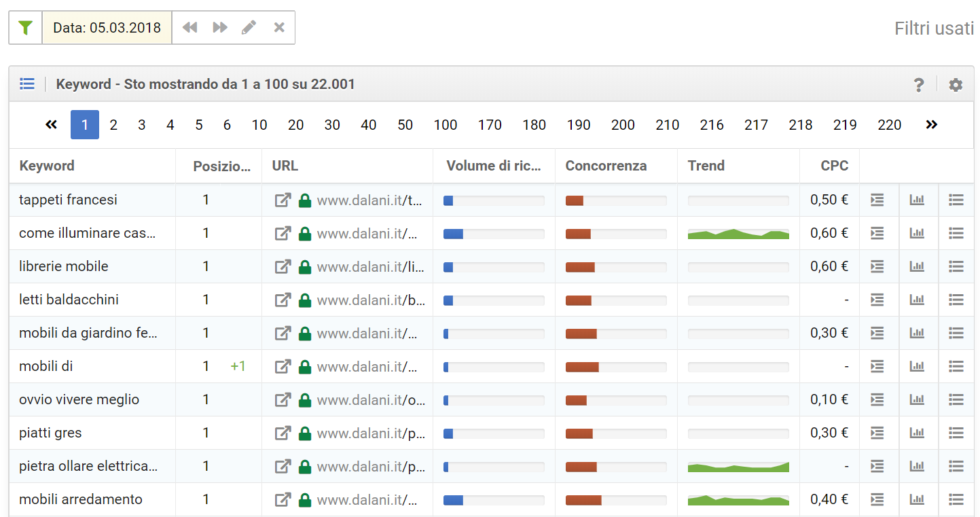Open the dalani.it URL for come illuminare casa
This screenshot has width=980, height=517.
click(x=367, y=233)
